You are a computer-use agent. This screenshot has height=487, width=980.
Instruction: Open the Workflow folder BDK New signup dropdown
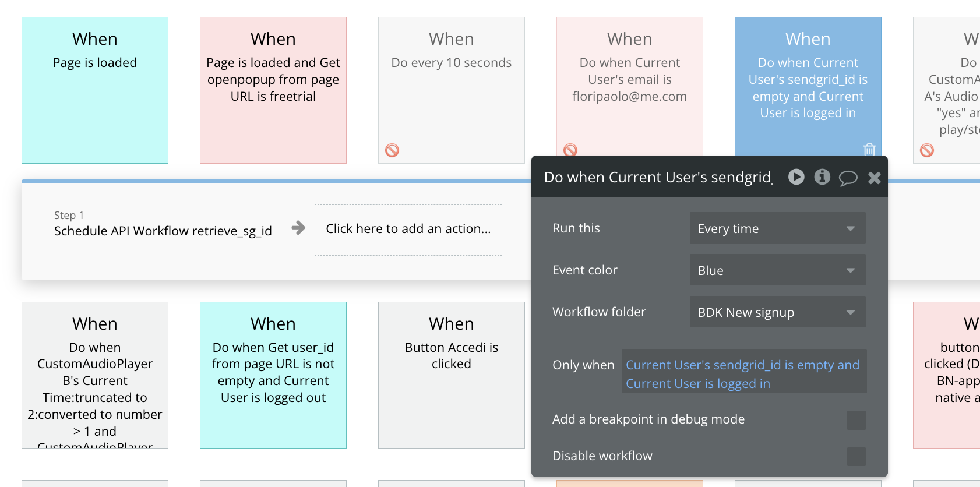click(x=777, y=312)
